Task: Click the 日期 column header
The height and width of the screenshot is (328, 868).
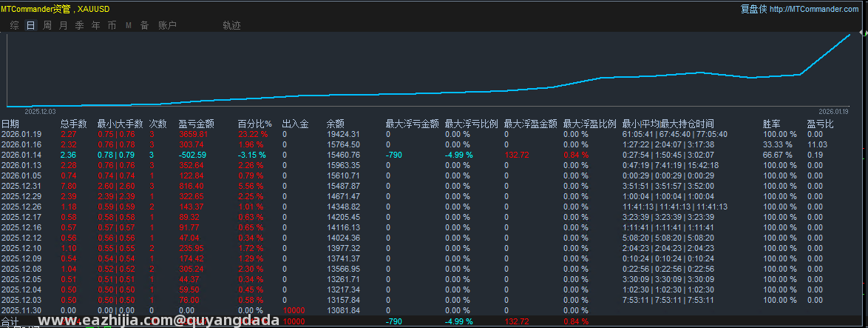Action: coord(10,124)
